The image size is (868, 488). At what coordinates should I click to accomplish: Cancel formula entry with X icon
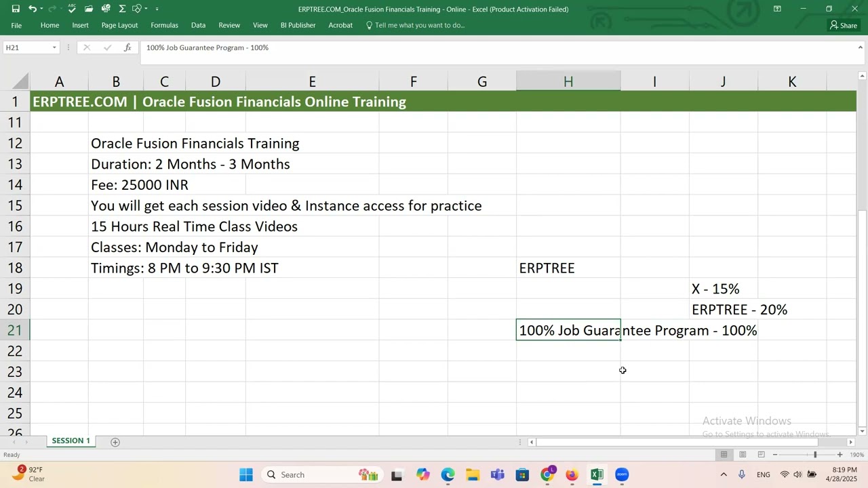pyautogui.click(x=87, y=47)
